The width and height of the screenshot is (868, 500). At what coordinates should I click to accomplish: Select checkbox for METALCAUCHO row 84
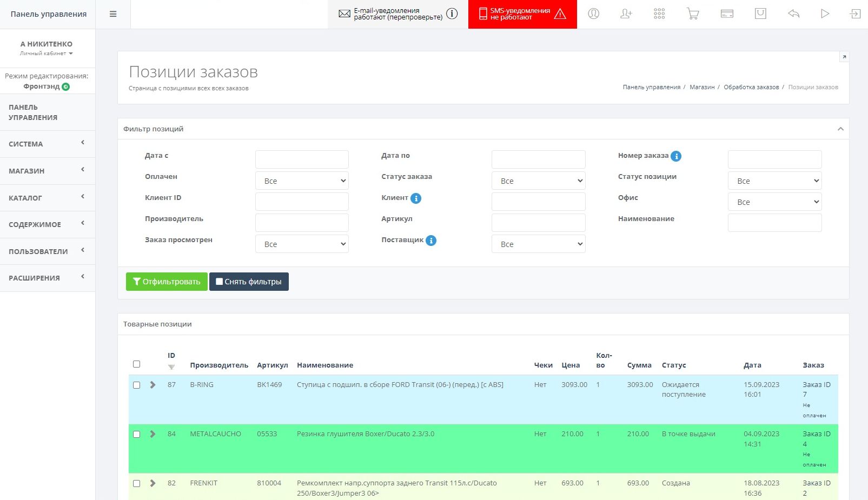[x=137, y=435]
